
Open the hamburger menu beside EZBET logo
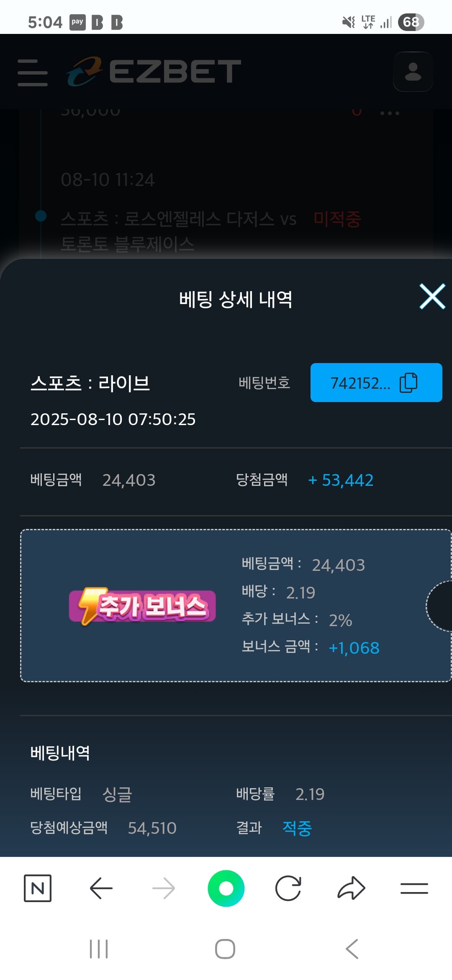(x=33, y=72)
